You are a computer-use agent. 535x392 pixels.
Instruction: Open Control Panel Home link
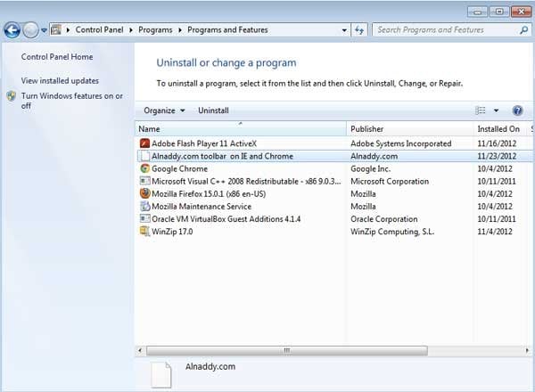(x=57, y=57)
